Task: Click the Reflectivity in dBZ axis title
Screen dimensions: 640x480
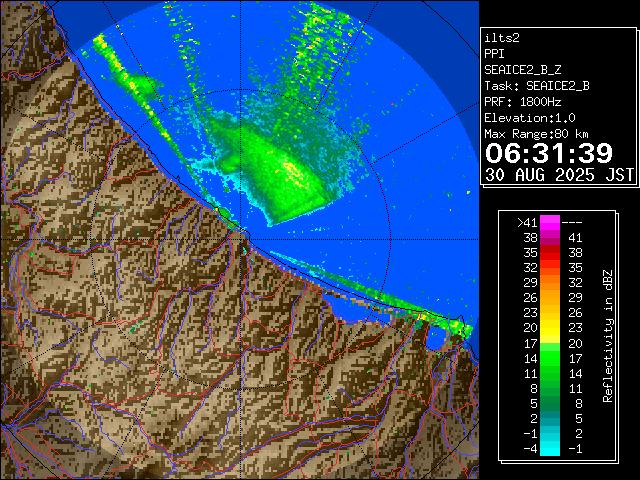Action: [x=607, y=335]
